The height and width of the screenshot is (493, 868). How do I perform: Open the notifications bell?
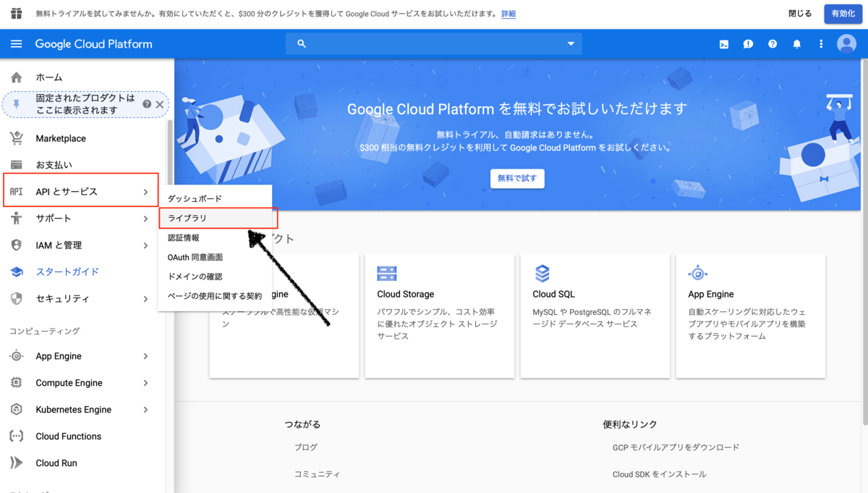click(x=797, y=44)
